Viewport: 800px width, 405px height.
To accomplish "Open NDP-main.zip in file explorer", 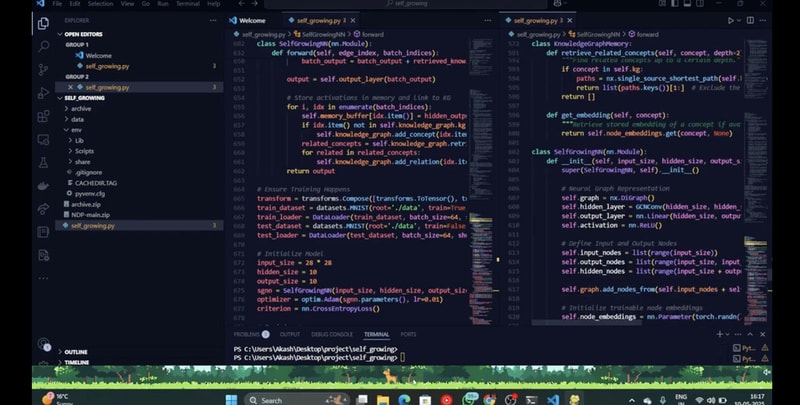I will [x=92, y=214].
